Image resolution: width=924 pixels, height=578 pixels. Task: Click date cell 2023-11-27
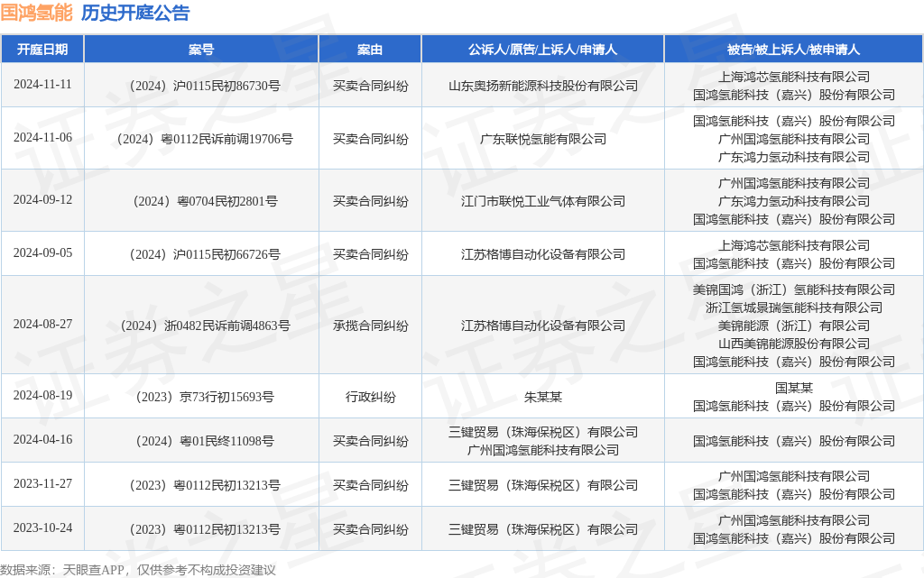click(x=42, y=484)
